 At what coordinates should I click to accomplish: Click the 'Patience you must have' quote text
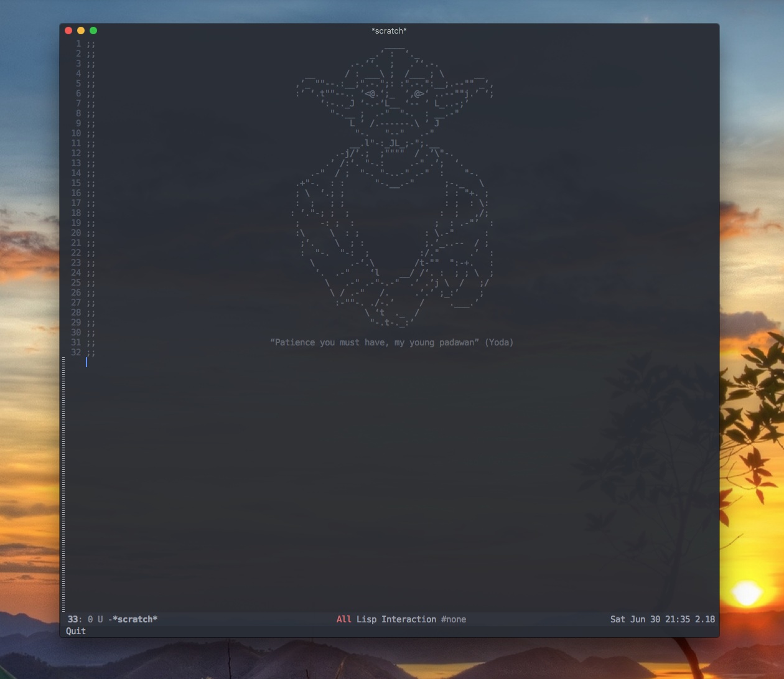[330, 342]
